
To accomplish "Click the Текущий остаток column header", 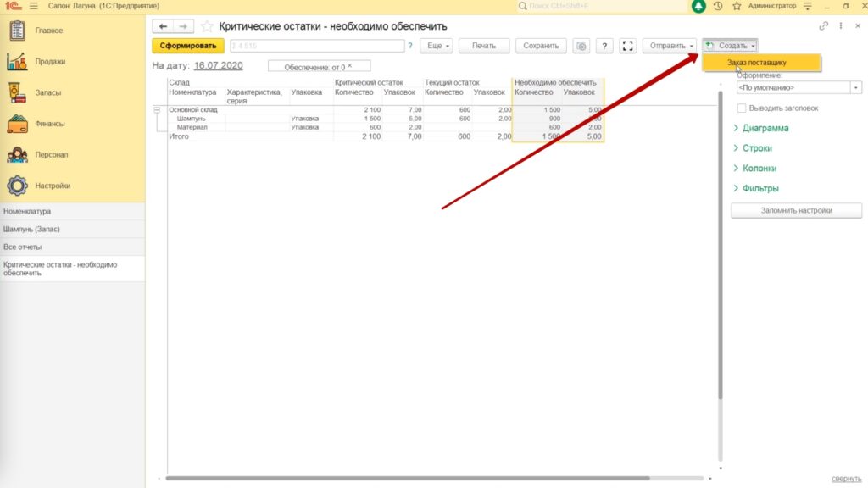I will tap(453, 82).
